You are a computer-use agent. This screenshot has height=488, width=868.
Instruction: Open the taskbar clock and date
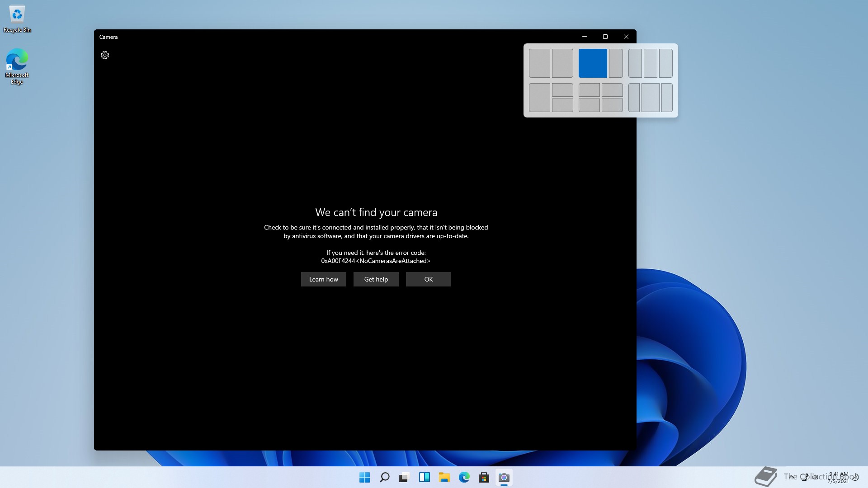[x=839, y=478]
